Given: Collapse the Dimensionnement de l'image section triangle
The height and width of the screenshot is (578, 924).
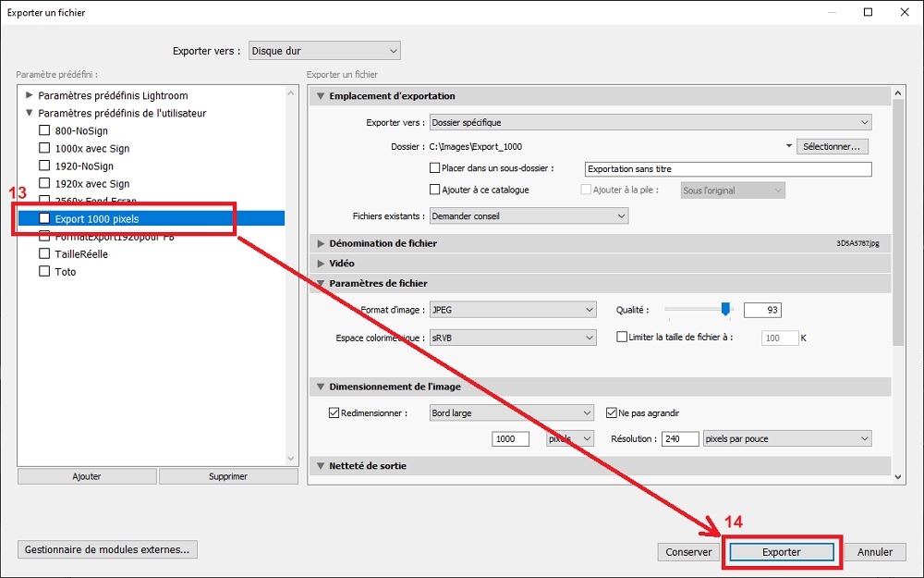Looking at the screenshot, I should pyautogui.click(x=321, y=387).
